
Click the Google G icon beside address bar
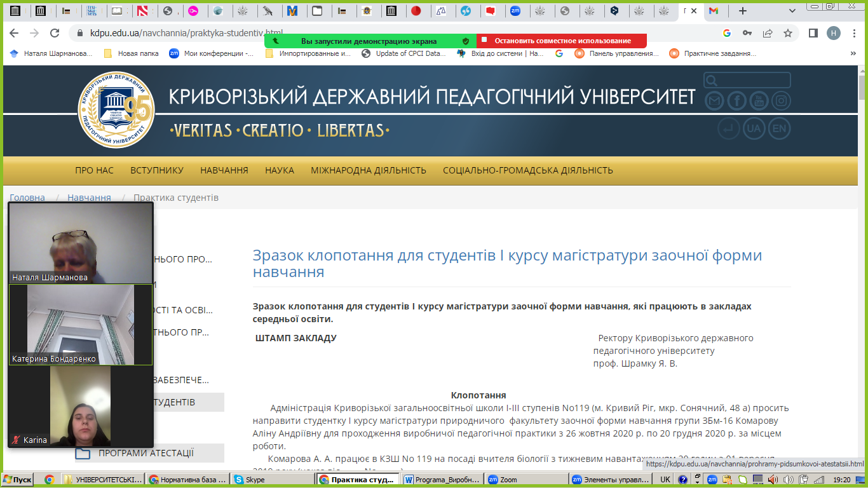tap(728, 32)
